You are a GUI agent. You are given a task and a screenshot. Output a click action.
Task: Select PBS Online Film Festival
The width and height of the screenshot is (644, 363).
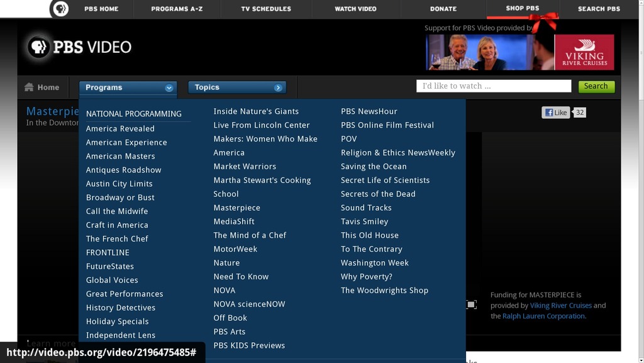tap(387, 125)
